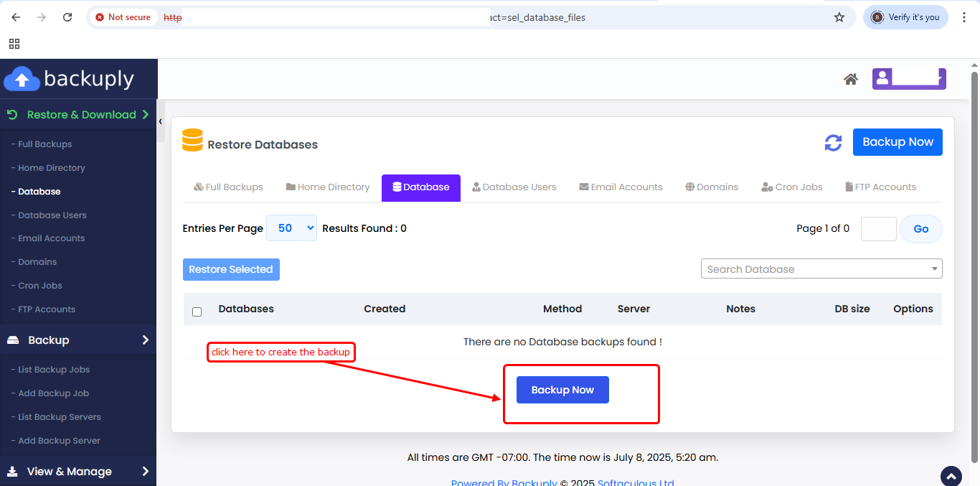This screenshot has height=486, width=980.
Task: Open the Search Database dropdown
Action: coord(821,268)
